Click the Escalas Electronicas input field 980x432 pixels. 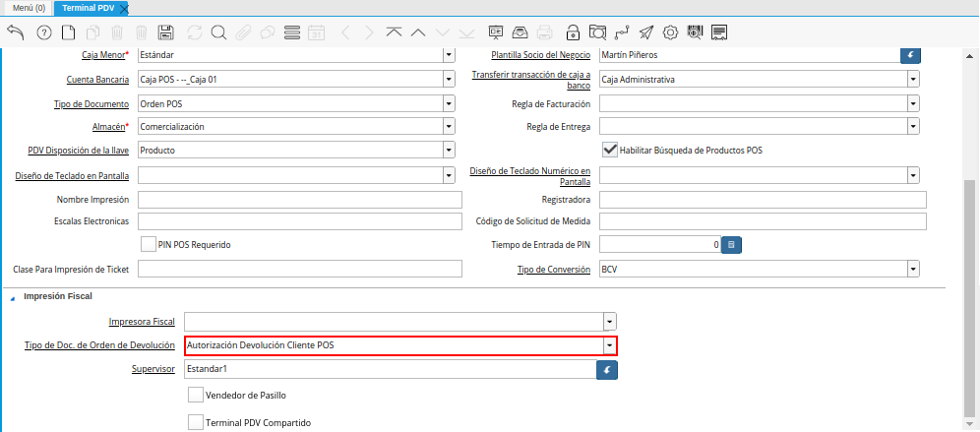300,221
